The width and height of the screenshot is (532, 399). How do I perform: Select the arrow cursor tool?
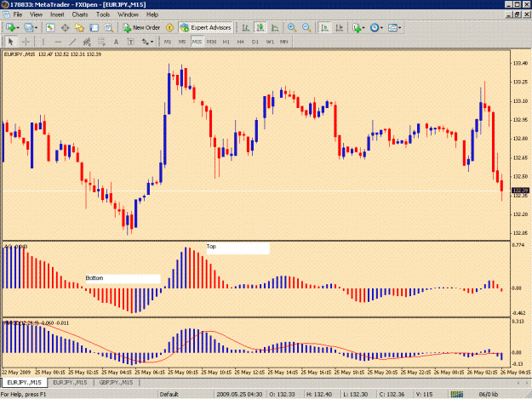point(10,42)
